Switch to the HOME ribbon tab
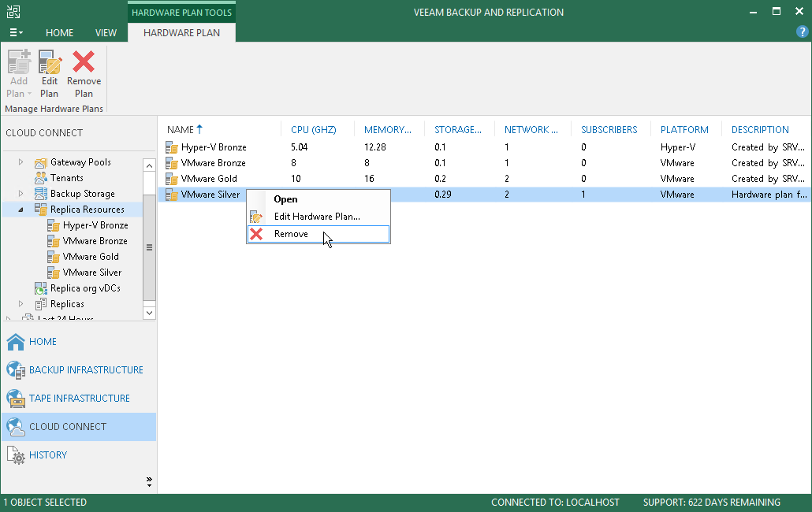Screen dimensions: 812x512 (60, 32)
